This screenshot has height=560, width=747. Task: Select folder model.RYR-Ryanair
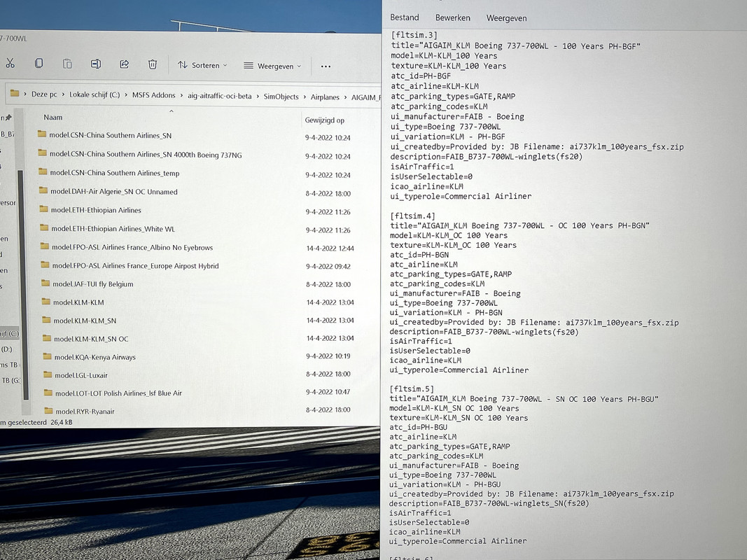pos(85,411)
